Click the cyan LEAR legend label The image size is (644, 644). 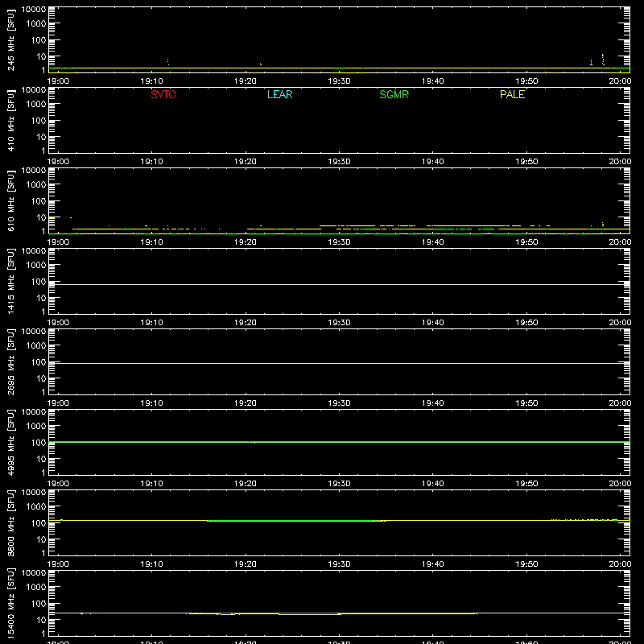279,94
